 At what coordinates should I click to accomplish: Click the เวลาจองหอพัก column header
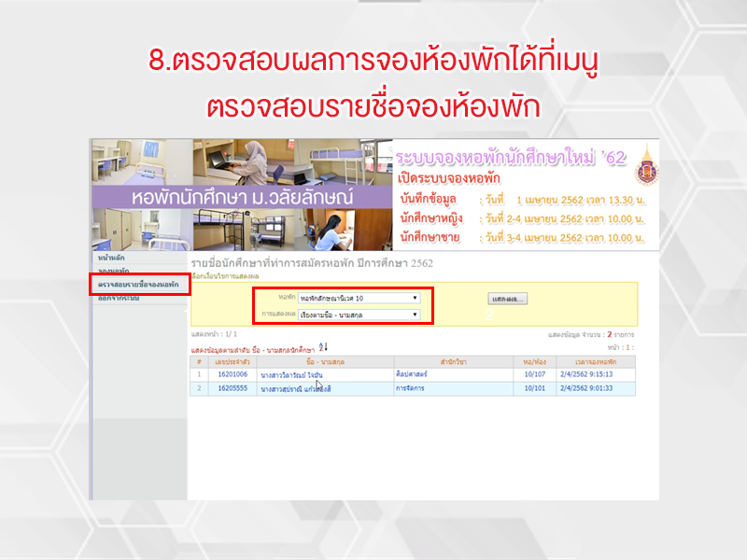(597, 360)
